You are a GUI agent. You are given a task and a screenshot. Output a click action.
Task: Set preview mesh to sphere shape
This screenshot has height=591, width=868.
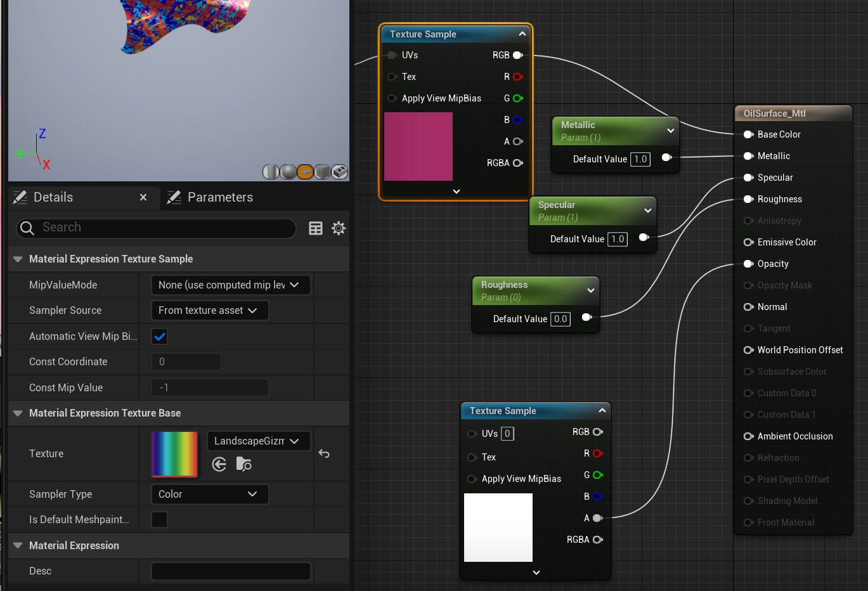(288, 172)
